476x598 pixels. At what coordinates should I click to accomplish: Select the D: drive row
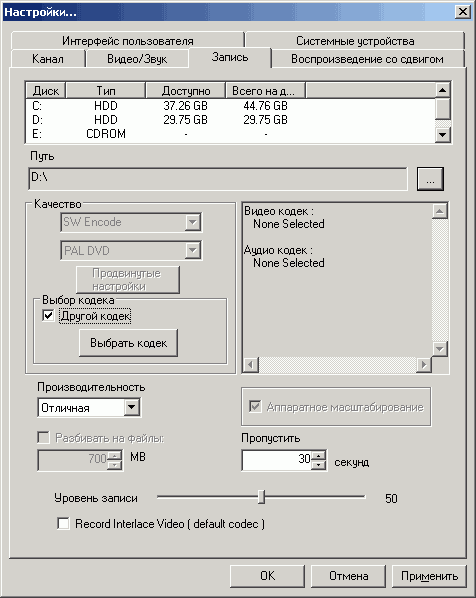(x=230, y=120)
